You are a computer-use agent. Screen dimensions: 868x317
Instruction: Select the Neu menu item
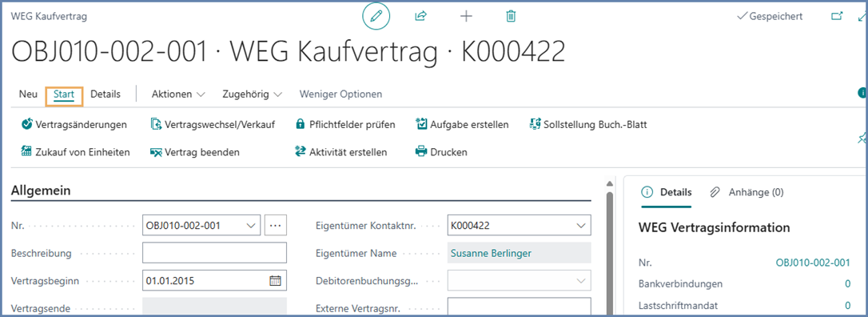click(28, 94)
